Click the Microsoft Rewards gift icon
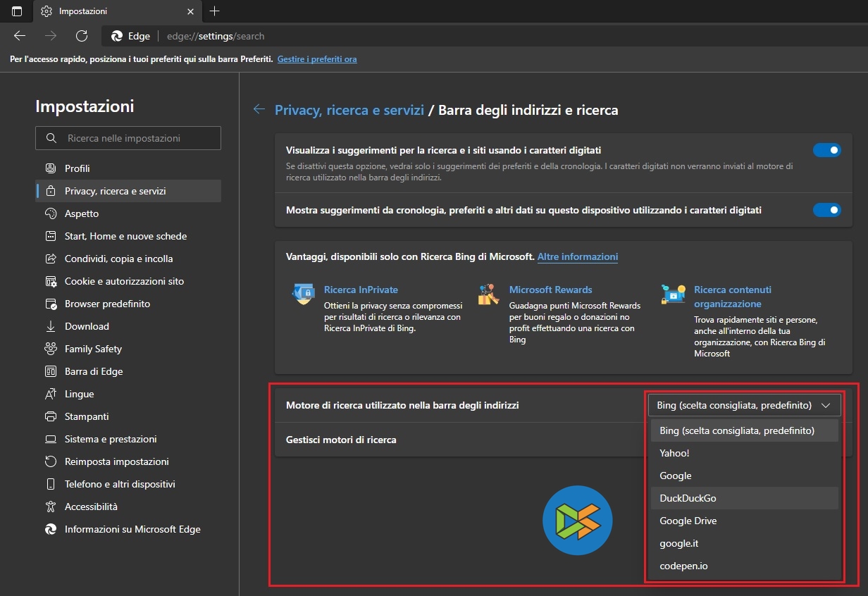The image size is (868, 596). (x=488, y=294)
